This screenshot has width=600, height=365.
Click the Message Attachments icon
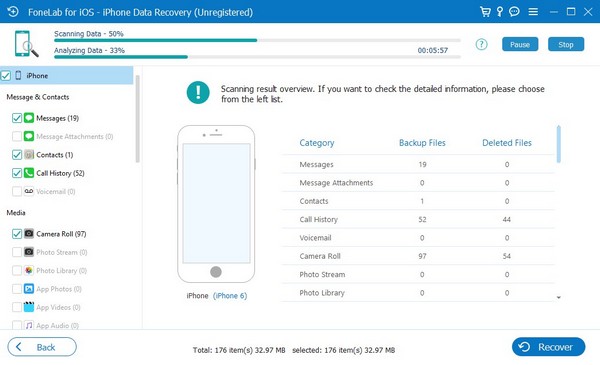[29, 136]
